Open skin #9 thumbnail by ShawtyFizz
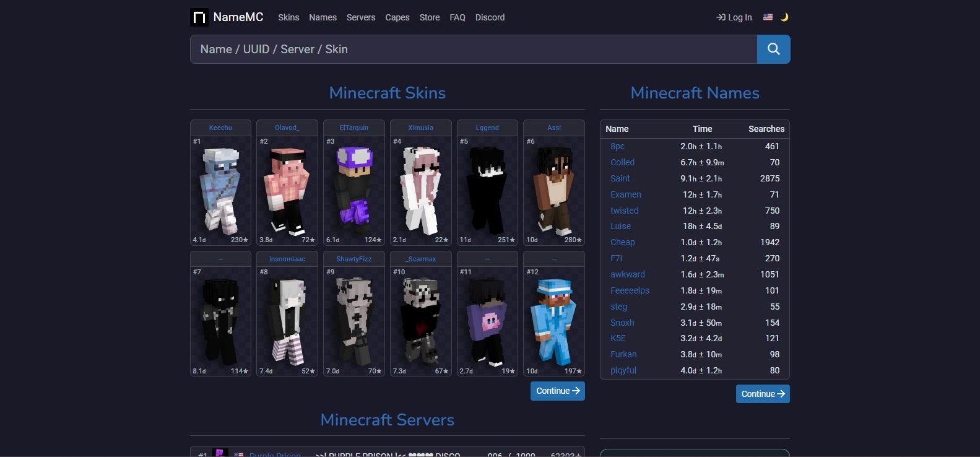The height and width of the screenshot is (457, 980). [354, 321]
